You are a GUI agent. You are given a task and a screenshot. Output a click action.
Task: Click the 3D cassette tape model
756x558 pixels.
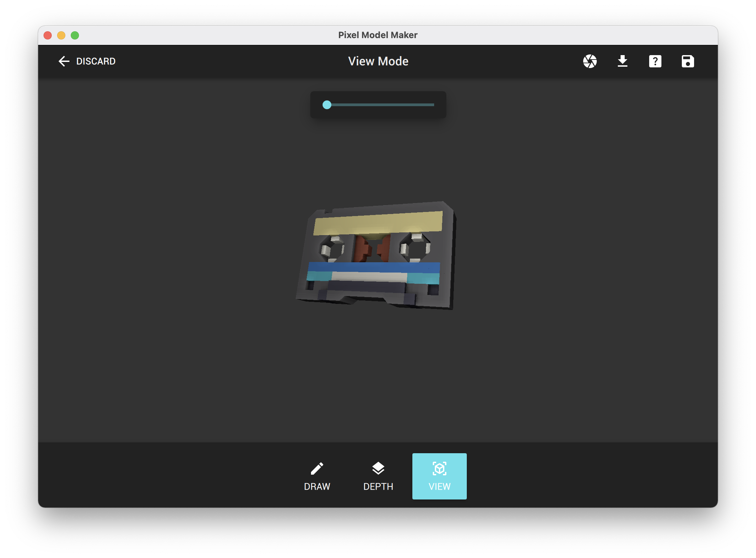coord(376,255)
